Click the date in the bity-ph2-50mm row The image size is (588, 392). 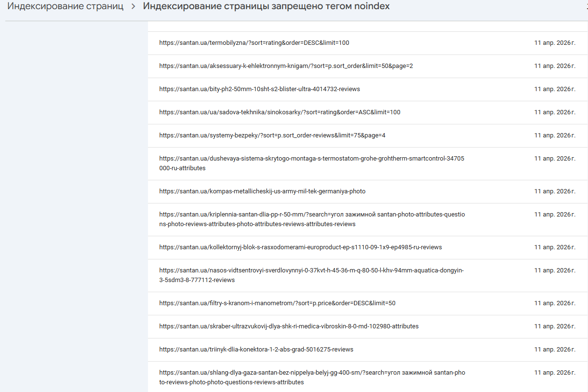pos(555,89)
